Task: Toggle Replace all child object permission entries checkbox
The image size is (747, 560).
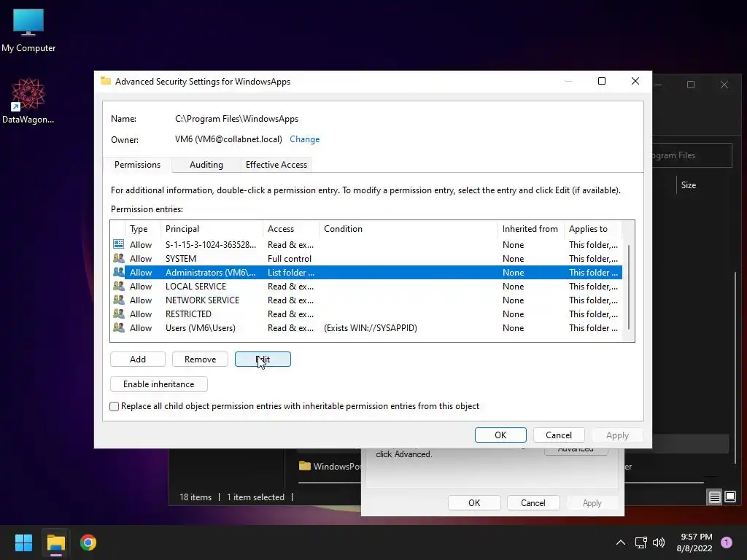Action: click(114, 406)
